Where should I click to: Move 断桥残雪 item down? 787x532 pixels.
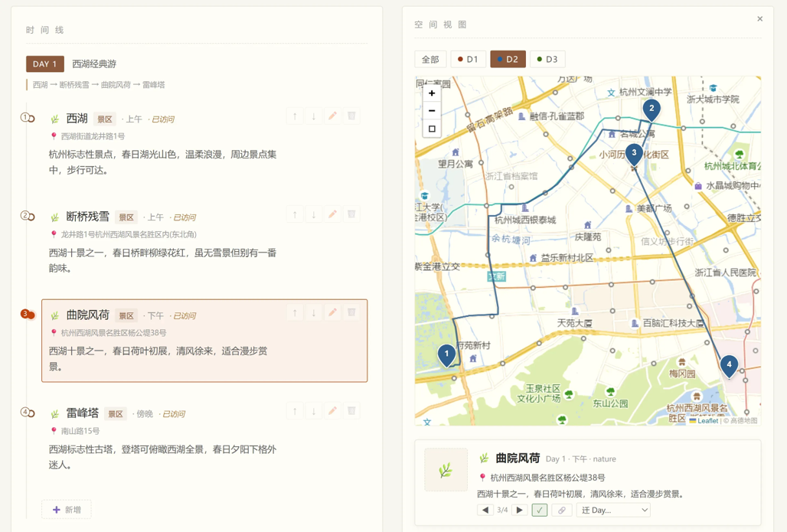[x=314, y=215]
